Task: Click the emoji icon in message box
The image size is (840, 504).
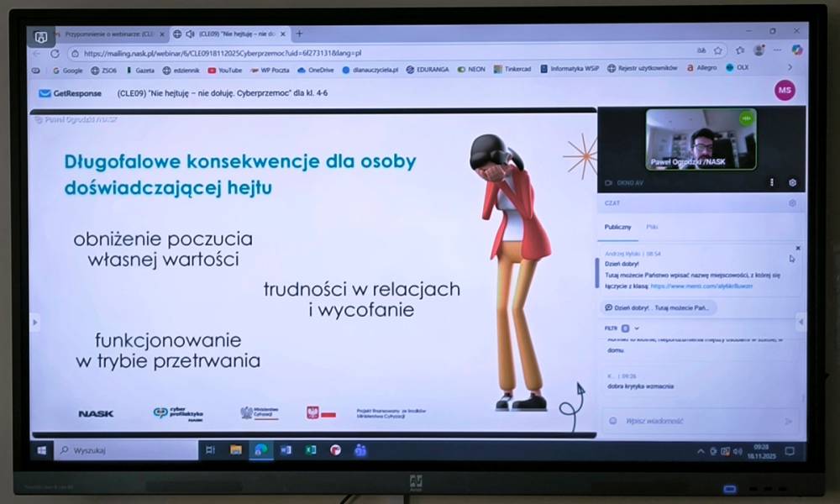Action: point(613,421)
